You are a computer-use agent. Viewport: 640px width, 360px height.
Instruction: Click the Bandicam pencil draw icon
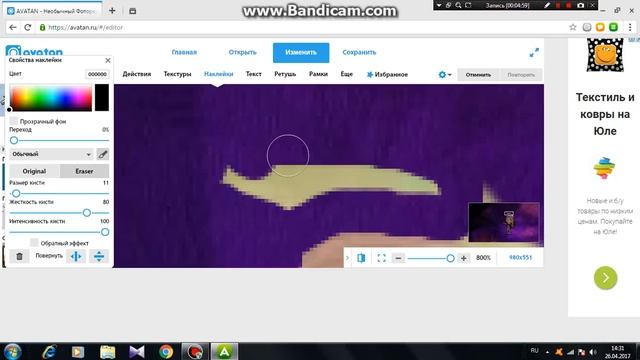coord(547,5)
